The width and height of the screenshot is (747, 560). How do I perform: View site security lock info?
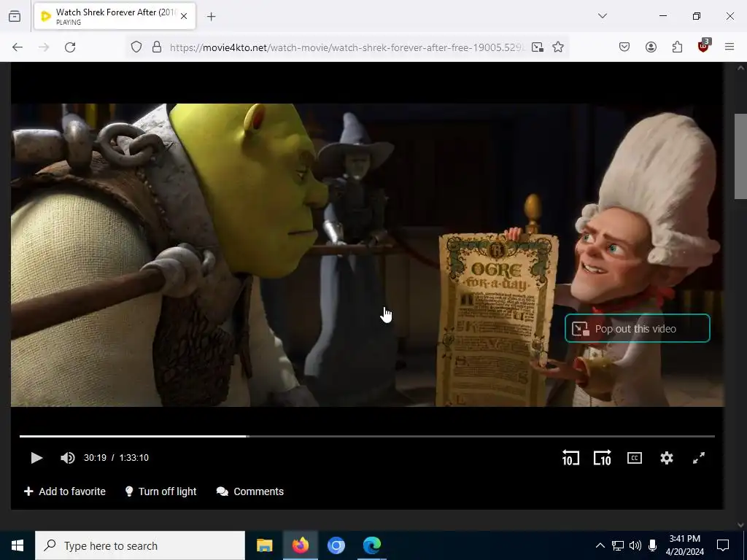(x=157, y=47)
